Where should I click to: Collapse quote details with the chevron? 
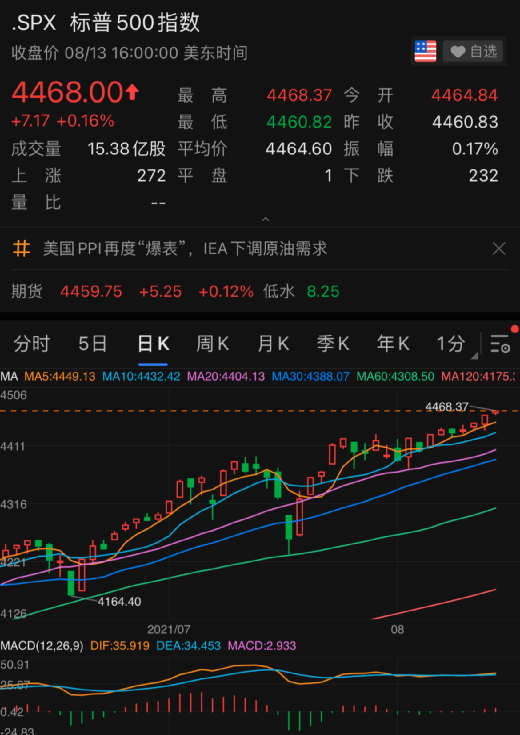coord(265,219)
